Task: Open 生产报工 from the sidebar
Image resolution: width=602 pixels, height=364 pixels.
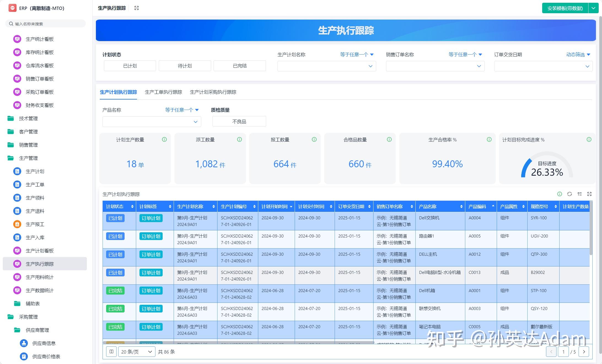Action: (x=35, y=224)
